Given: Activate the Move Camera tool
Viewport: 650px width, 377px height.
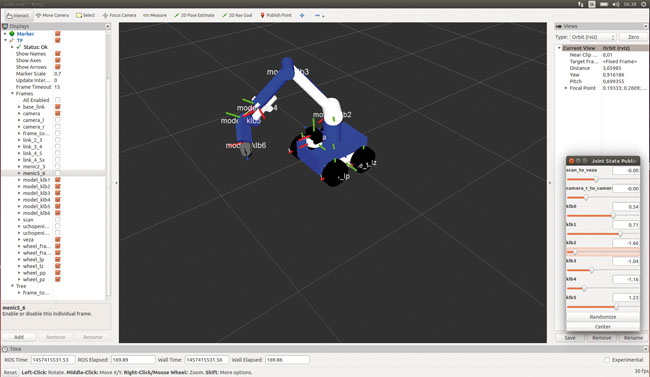Looking at the screenshot, I should tap(52, 15).
